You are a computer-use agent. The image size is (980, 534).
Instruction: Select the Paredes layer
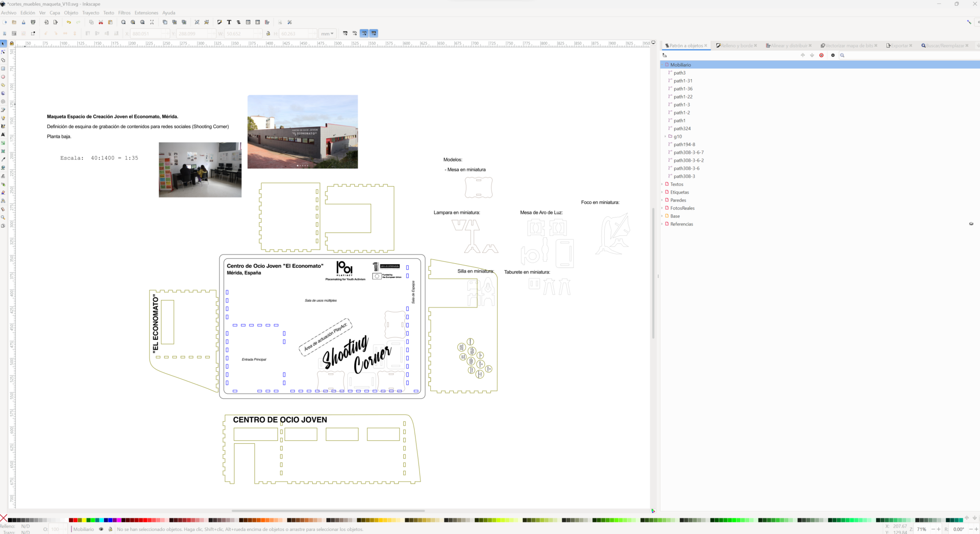click(678, 200)
